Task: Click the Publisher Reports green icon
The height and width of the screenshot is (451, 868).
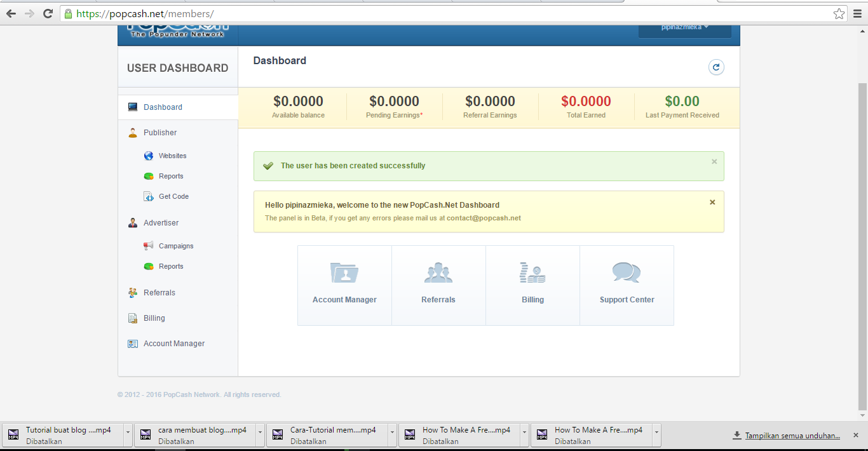Action: pos(149,176)
